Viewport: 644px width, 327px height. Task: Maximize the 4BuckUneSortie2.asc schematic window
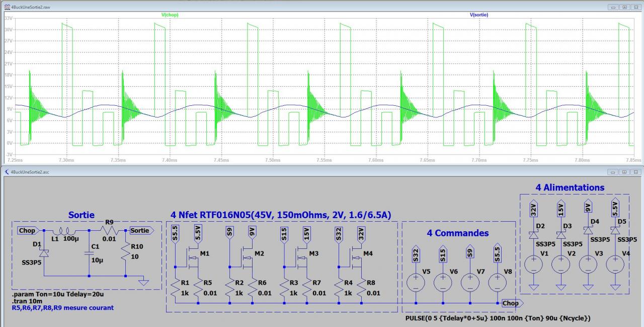(x=624, y=172)
